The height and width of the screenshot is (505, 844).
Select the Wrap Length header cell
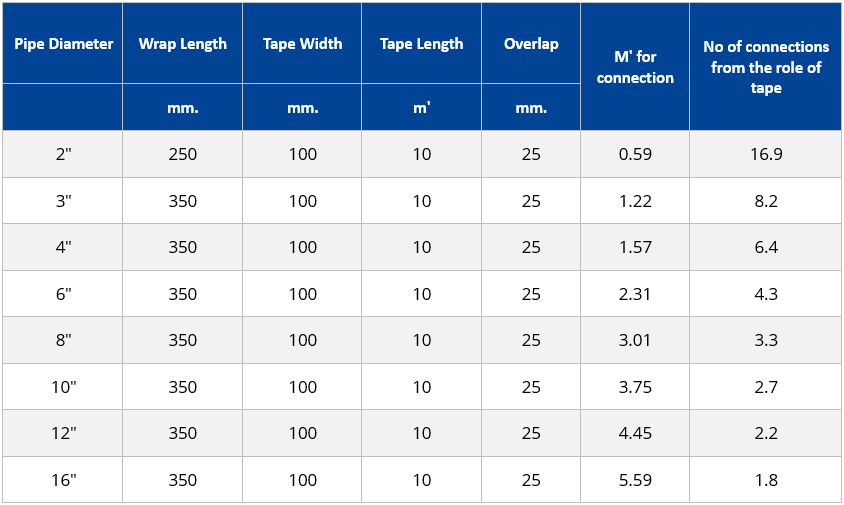(182, 44)
